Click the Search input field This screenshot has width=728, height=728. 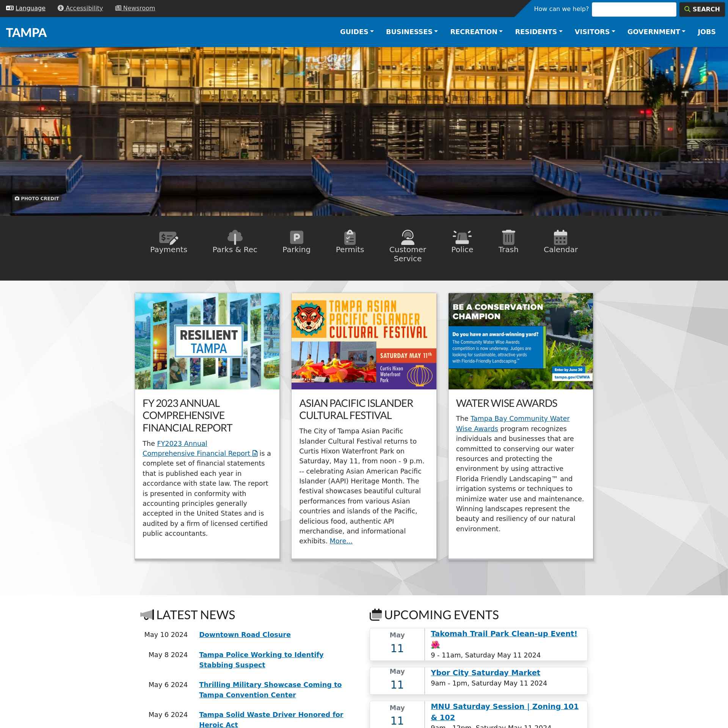[x=634, y=9]
